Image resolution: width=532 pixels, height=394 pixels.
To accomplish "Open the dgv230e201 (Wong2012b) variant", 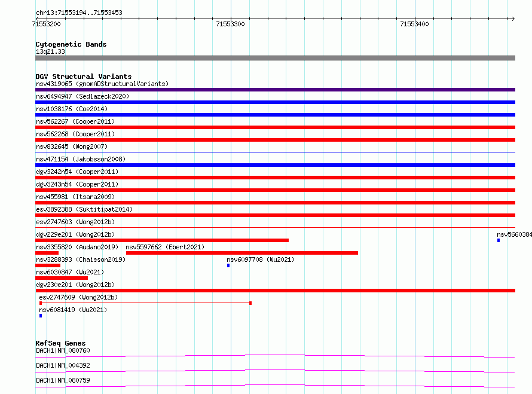I will (75, 285).
